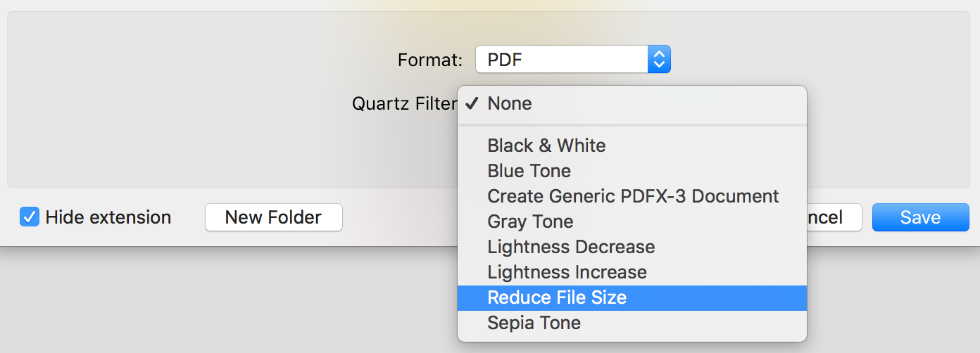Select Create Generic PDFX-3 Document
The width and height of the screenshot is (980, 353).
pos(633,196)
